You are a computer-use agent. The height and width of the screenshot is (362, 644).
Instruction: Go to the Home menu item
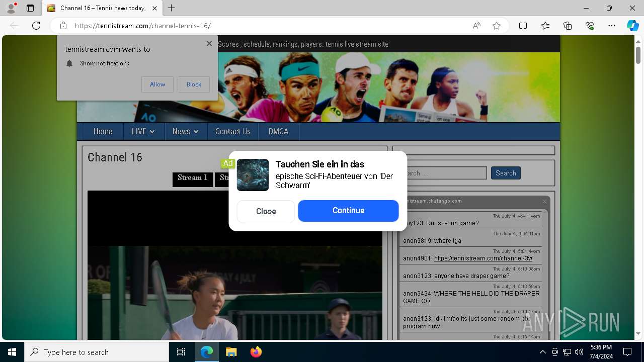[103, 131]
